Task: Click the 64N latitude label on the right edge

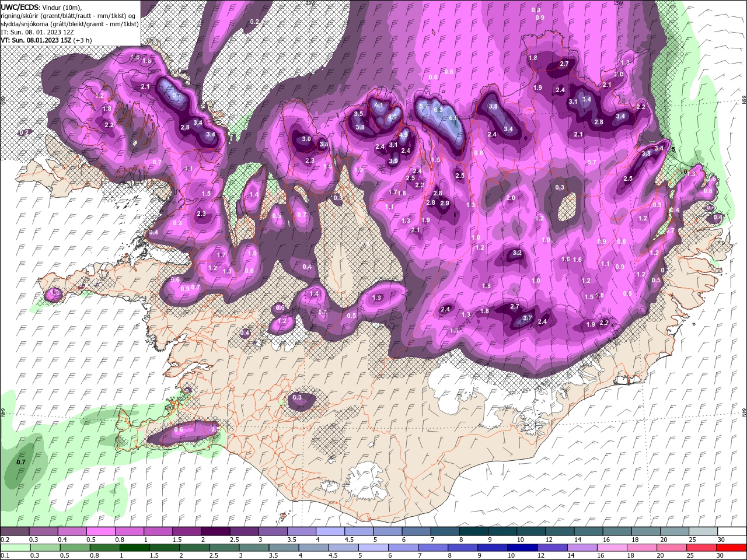Action: point(743,413)
